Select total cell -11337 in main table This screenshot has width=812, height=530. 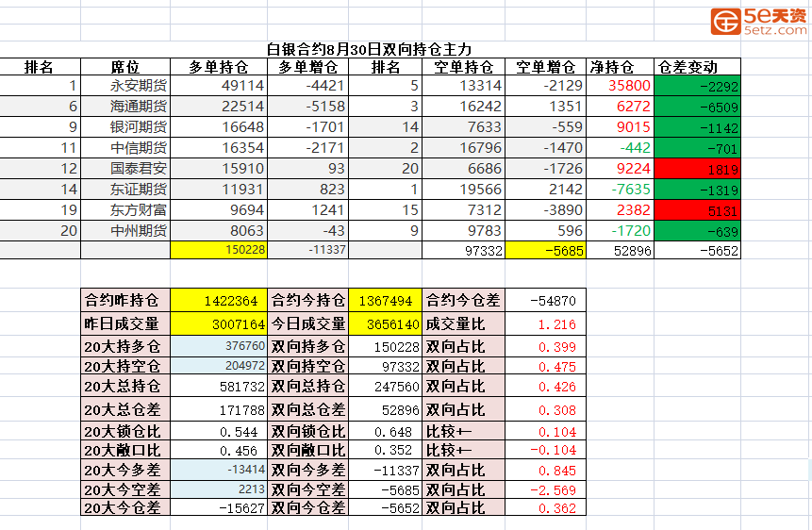click(308, 250)
